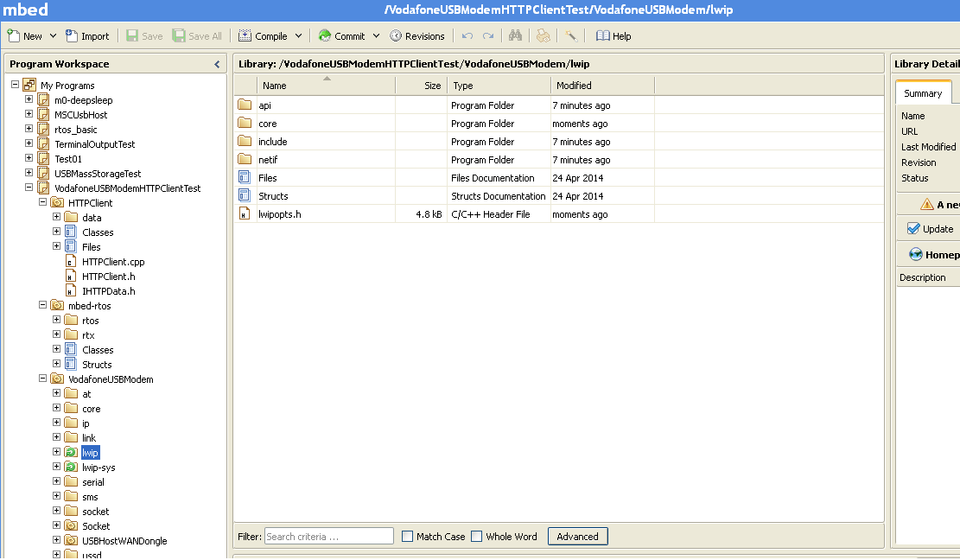Select the lwip library tree item

tap(90, 453)
